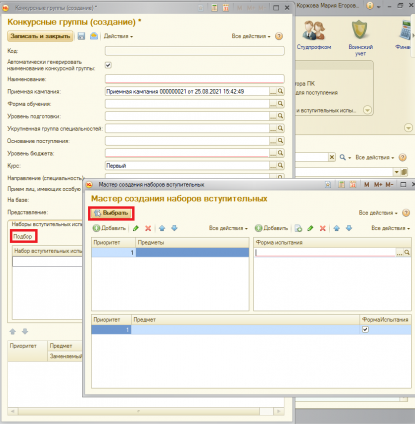415x424 pixels.
Task: Open calculator in Мастер создания title bar
Action: click(342, 184)
